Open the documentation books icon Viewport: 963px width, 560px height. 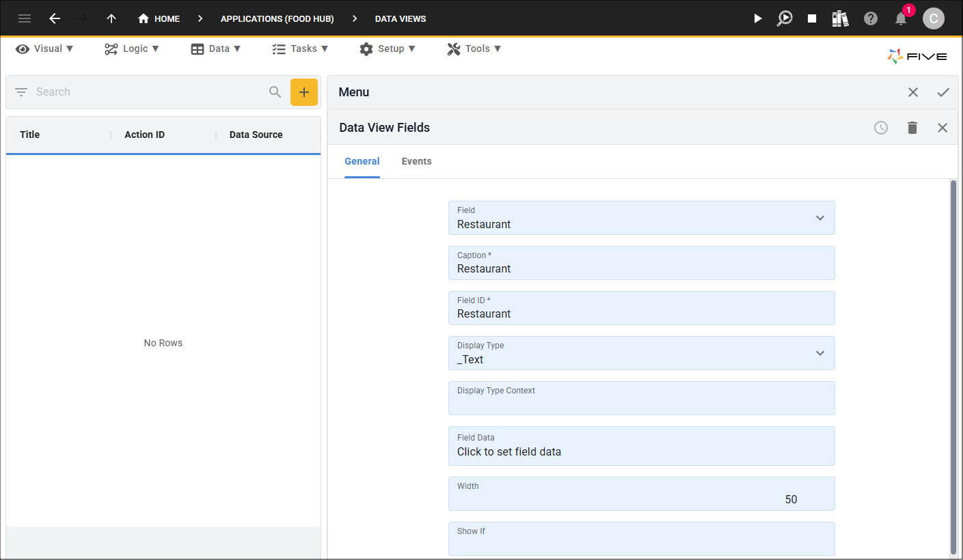(840, 18)
